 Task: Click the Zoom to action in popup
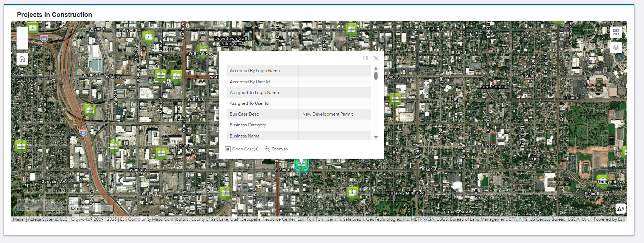(x=276, y=149)
